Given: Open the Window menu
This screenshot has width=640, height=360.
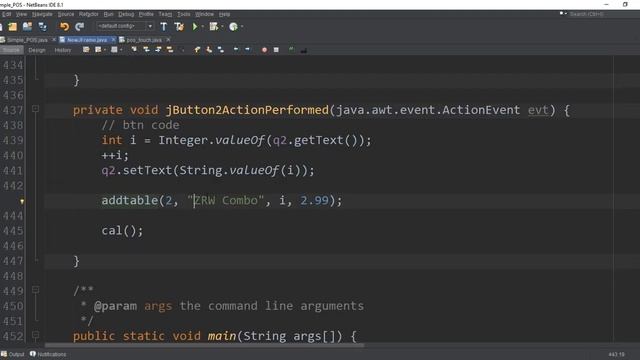Looking at the screenshot, I should coord(204,14).
